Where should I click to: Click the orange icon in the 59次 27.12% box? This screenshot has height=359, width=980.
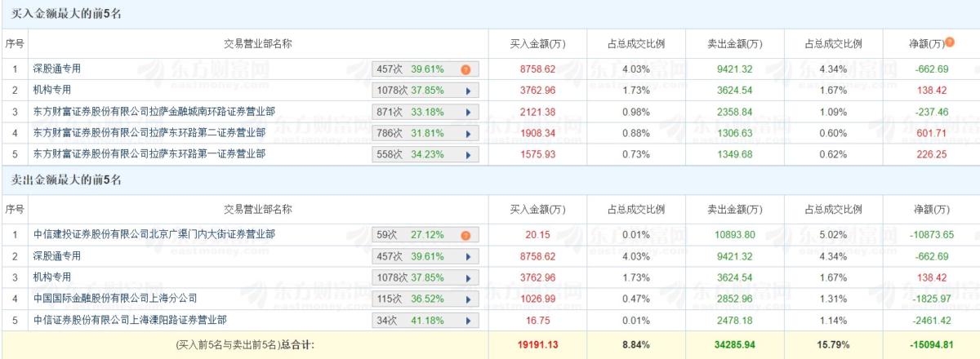[x=465, y=236]
